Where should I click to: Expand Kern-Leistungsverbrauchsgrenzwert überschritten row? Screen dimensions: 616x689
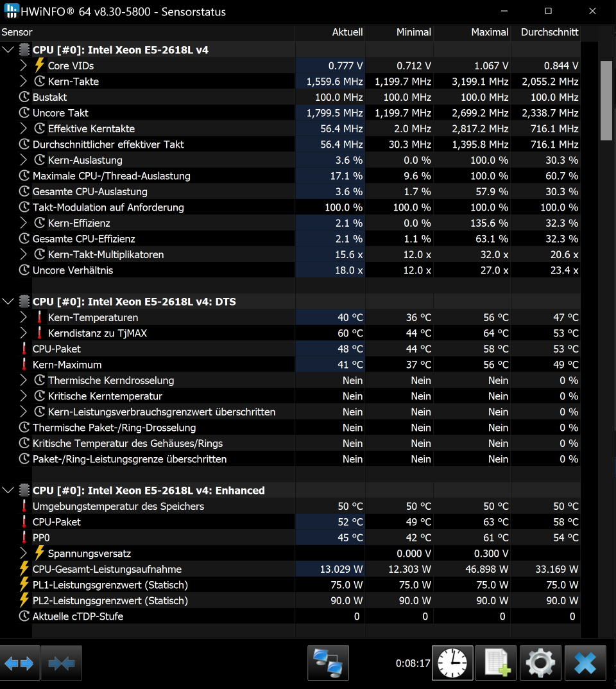tap(23, 412)
